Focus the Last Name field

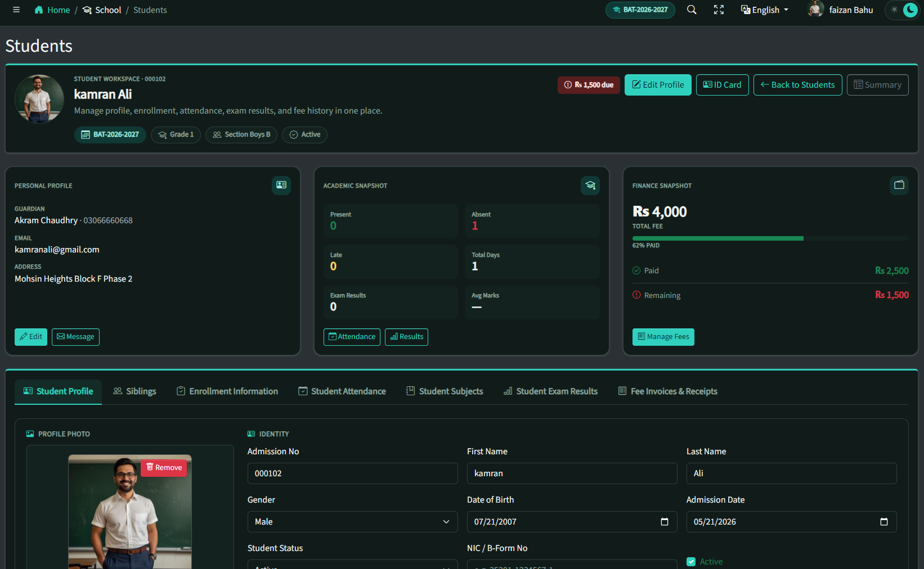tap(792, 473)
